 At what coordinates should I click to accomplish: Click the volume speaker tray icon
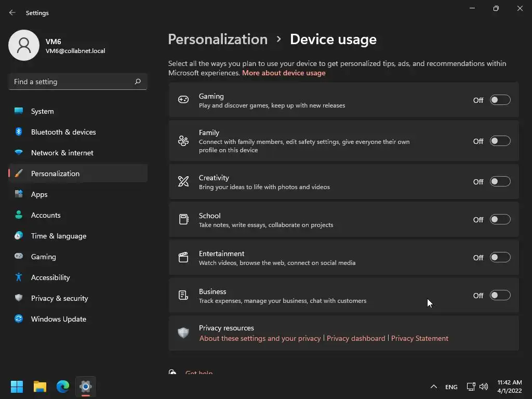click(484, 387)
